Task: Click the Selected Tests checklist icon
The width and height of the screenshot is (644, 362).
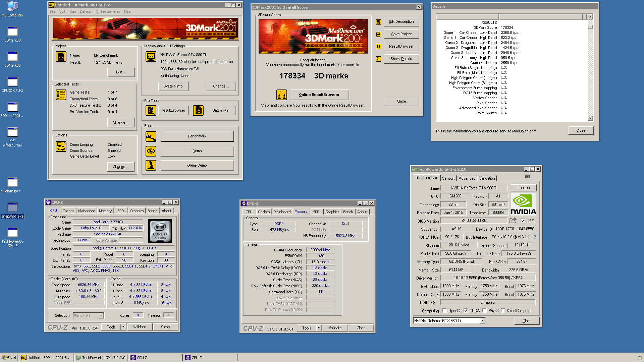Action: click(61, 95)
